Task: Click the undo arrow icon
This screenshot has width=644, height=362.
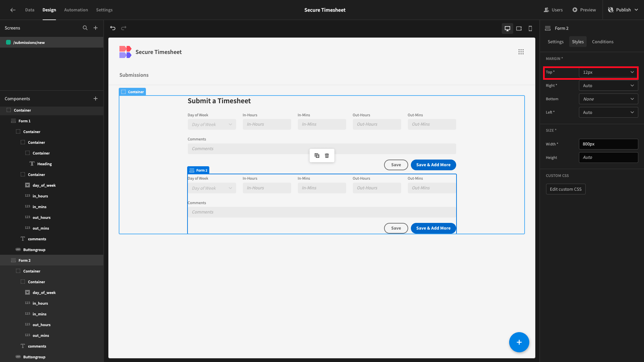Action: tap(113, 28)
